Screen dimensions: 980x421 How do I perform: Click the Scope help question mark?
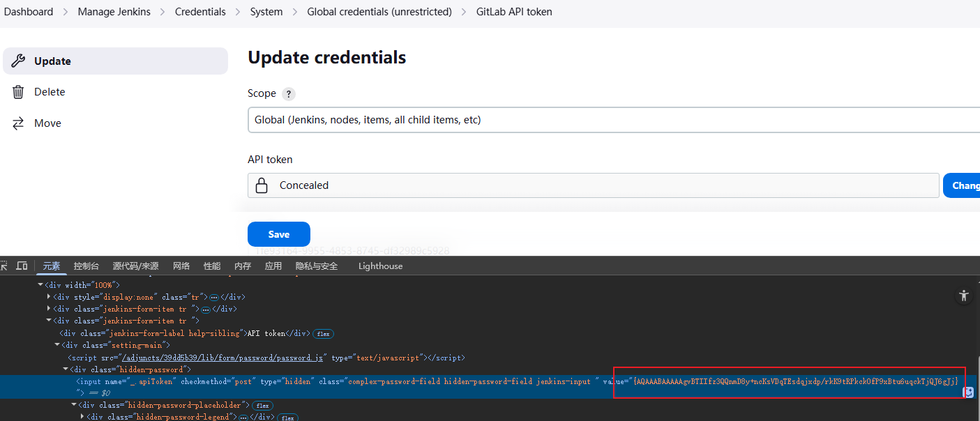point(289,94)
